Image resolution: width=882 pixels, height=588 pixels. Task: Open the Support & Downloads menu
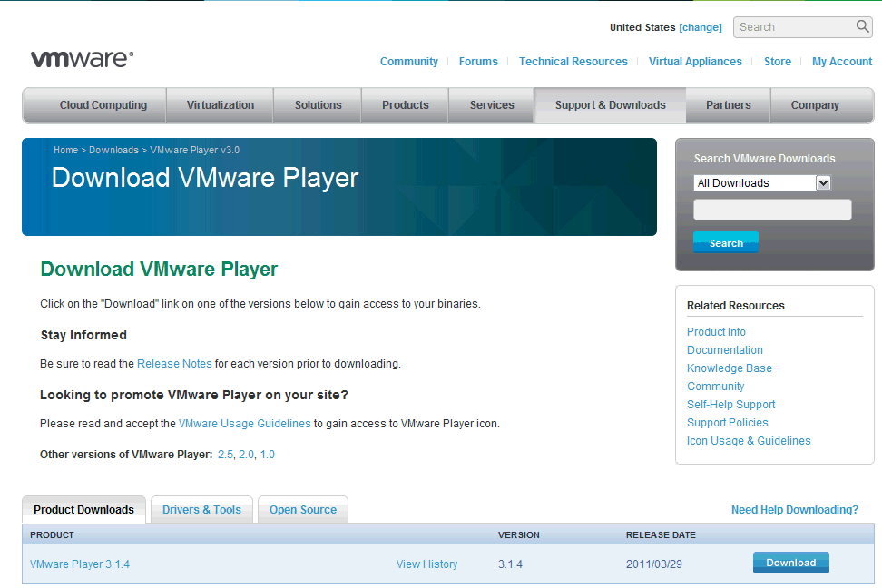click(x=610, y=105)
